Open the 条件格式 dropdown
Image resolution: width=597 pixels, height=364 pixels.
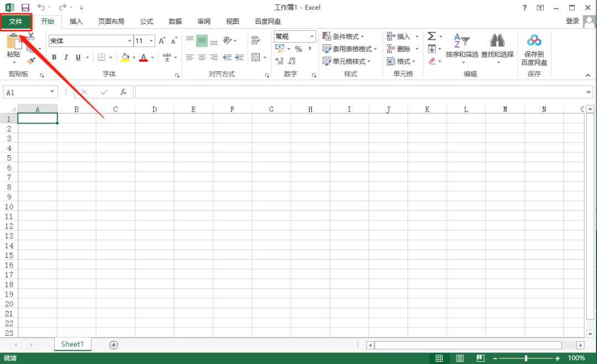coord(343,36)
